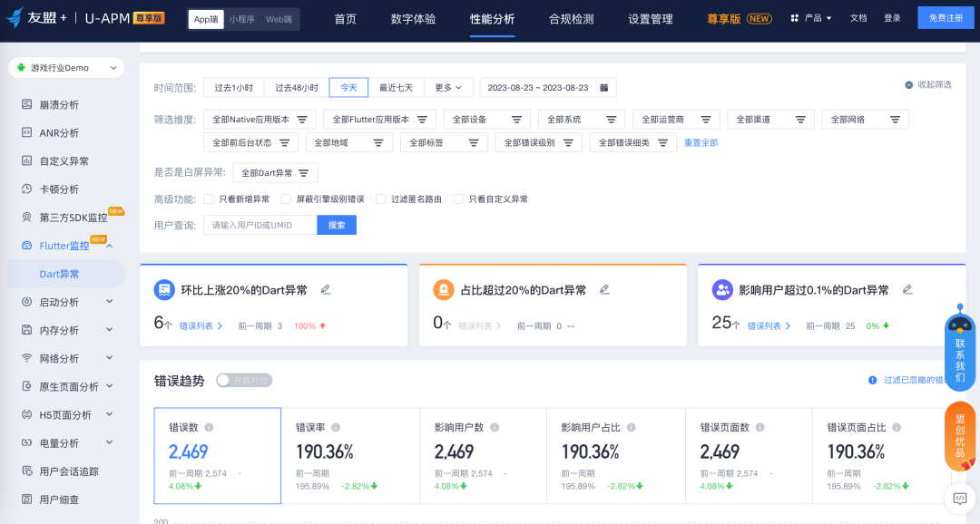Click the calendar icon in date range
Screen dimensions: 980x524
click(x=603, y=87)
